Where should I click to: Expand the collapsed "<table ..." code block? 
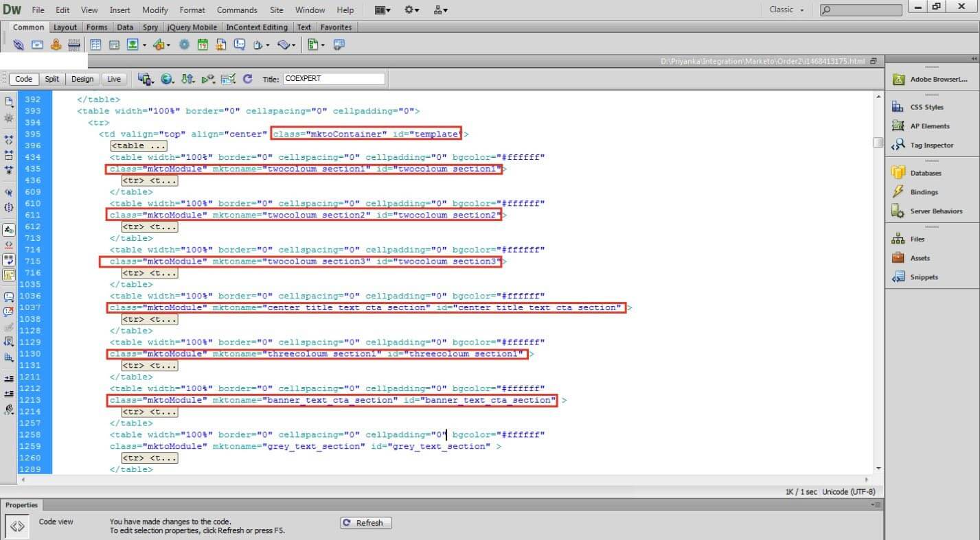coord(139,145)
